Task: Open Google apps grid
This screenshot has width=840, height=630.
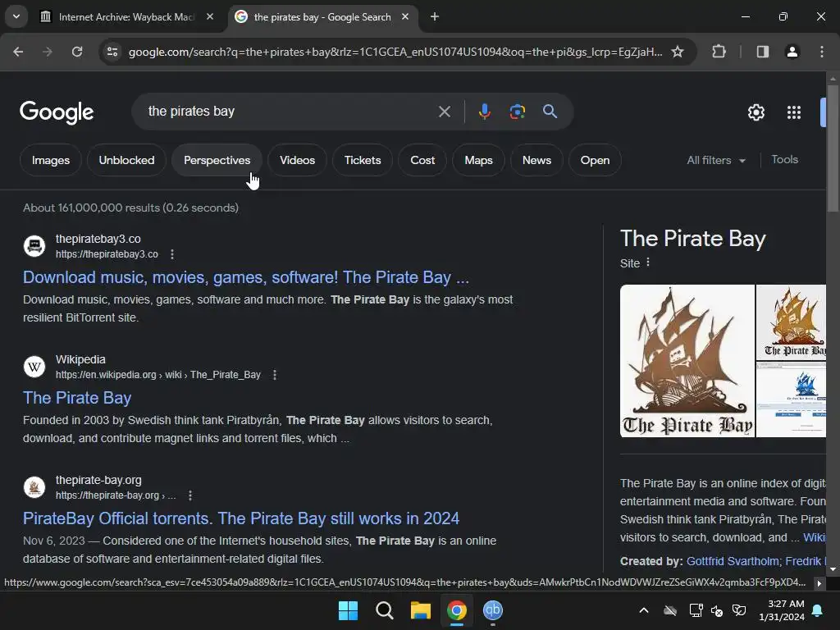Action: pyautogui.click(x=794, y=112)
